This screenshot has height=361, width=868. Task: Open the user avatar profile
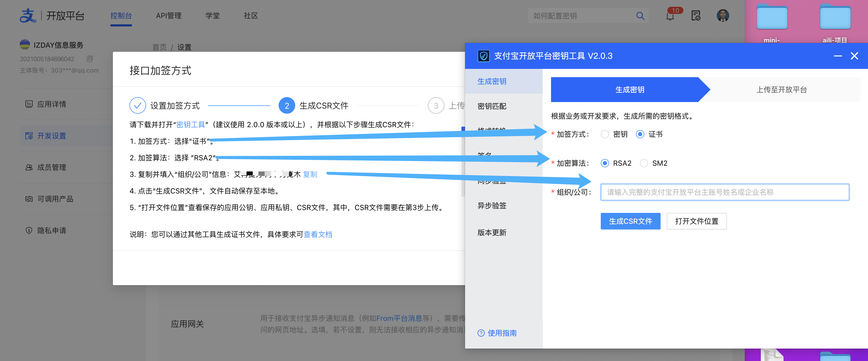point(722,16)
